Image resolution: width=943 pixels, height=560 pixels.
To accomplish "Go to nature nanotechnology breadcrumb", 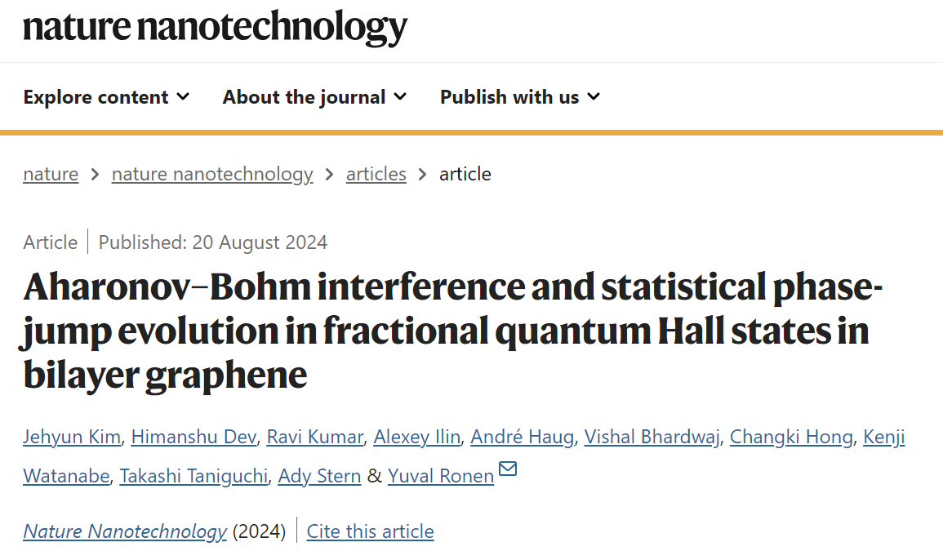I will point(212,174).
